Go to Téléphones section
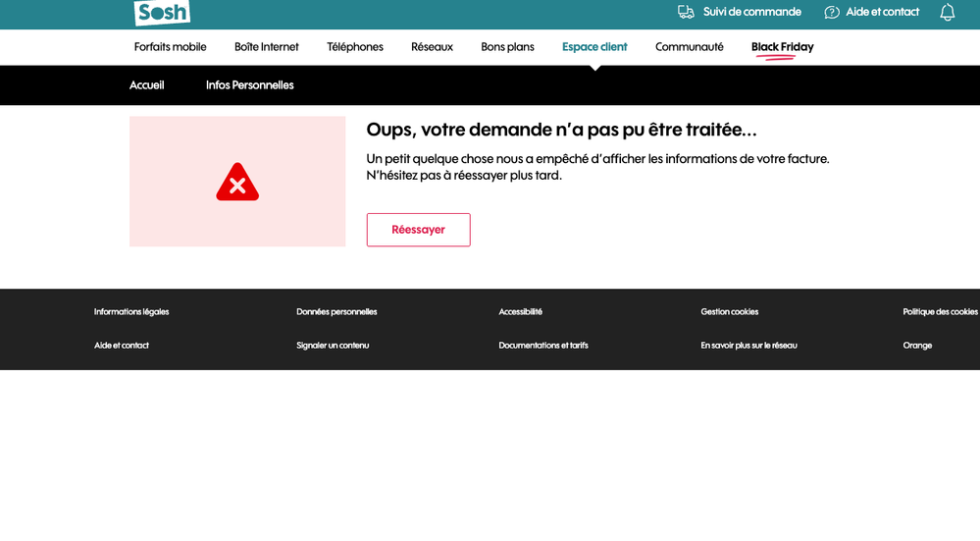 355,47
